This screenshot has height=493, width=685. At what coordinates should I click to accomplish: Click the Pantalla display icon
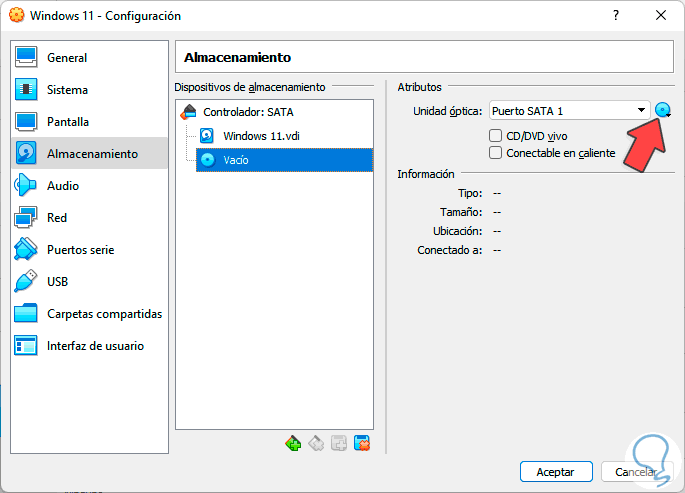tap(26, 121)
